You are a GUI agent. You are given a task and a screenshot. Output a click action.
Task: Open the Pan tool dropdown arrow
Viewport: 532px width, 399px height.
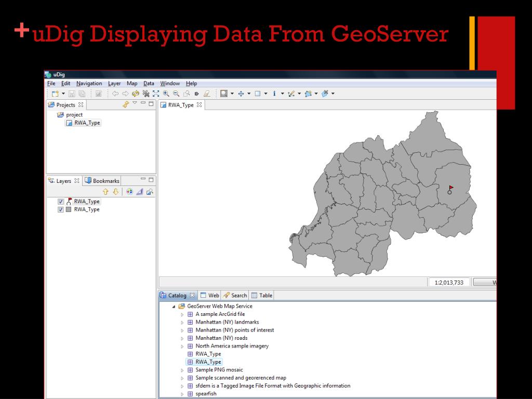(249, 94)
